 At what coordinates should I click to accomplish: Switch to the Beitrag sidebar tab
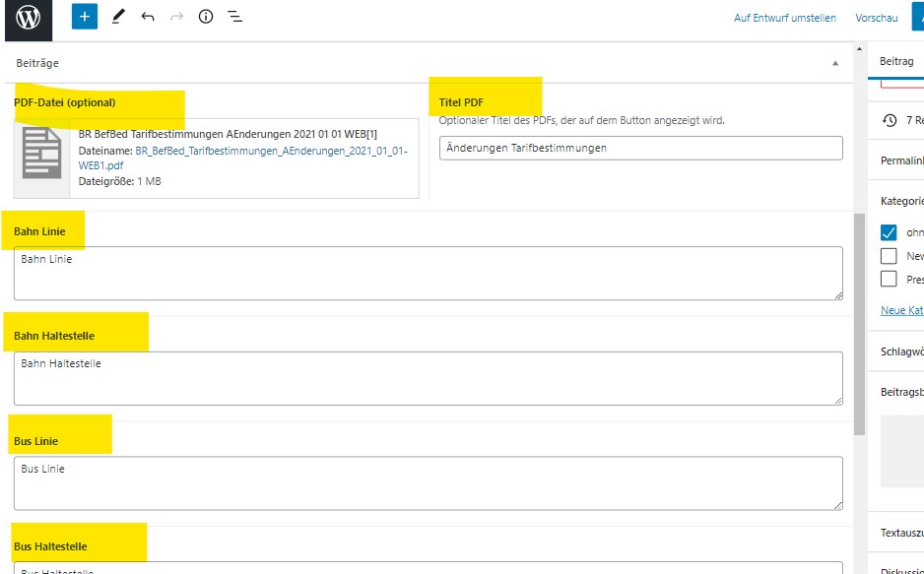(x=896, y=61)
